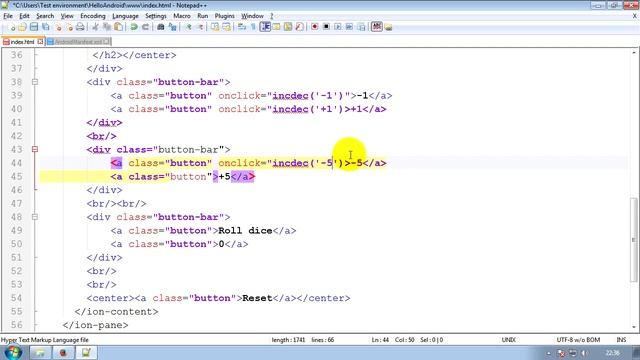Click the scrollbar up arrow
The height and width of the screenshot is (360, 640).
pos(633,53)
